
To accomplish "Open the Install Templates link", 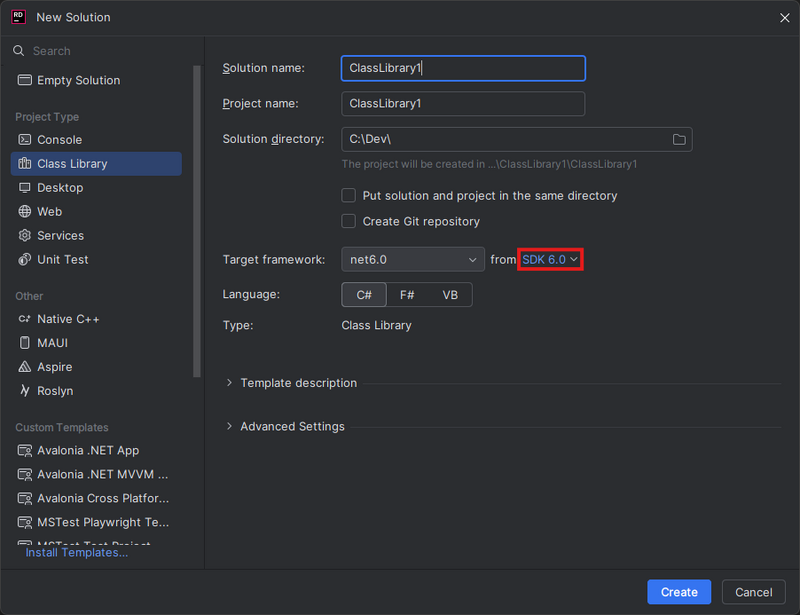I will tap(77, 552).
